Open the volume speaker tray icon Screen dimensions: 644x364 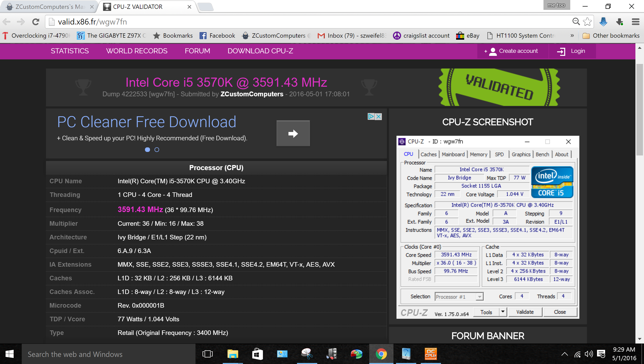pos(589,354)
